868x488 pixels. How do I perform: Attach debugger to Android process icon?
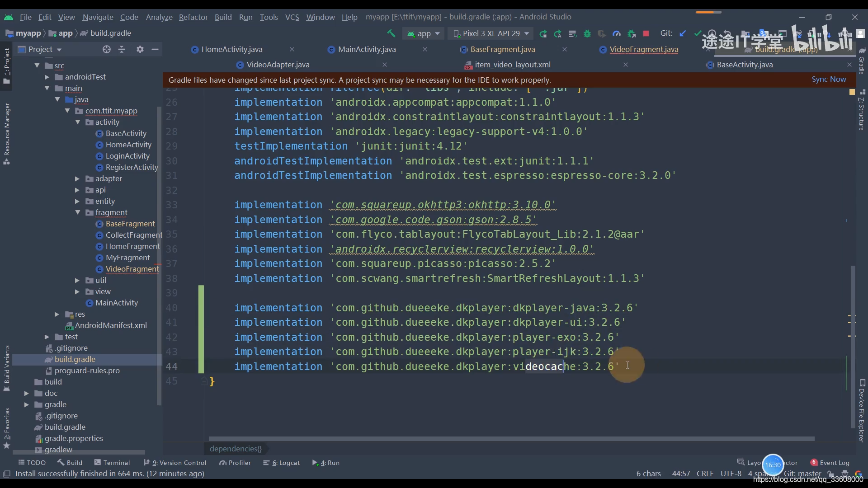coord(632,33)
